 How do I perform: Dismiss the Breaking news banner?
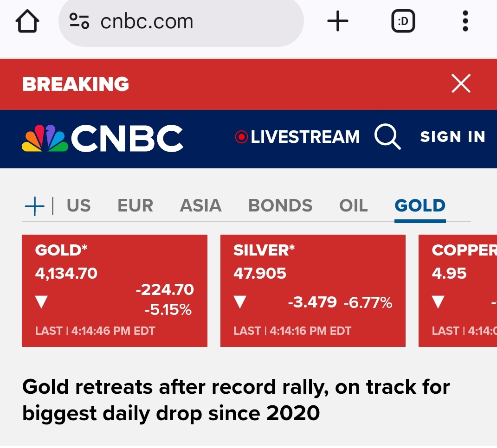pyautogui.click(x=461, y=84)
